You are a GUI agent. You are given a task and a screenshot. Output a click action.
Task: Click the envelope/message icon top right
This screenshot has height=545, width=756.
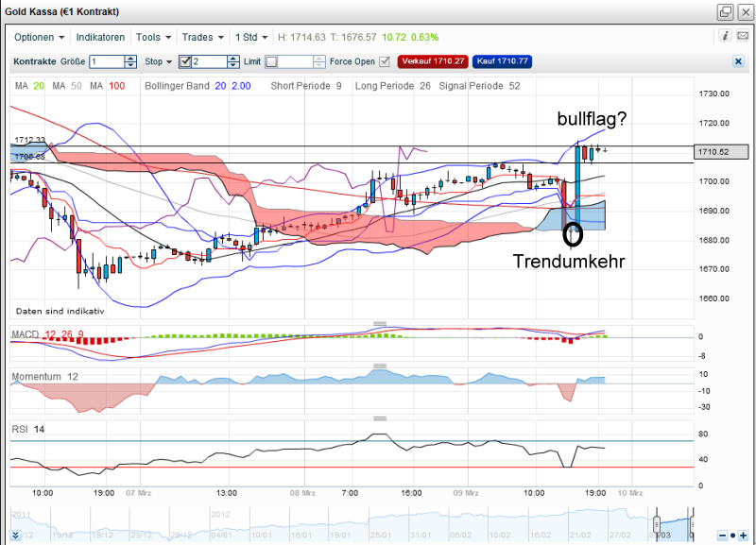pos(742,37)
